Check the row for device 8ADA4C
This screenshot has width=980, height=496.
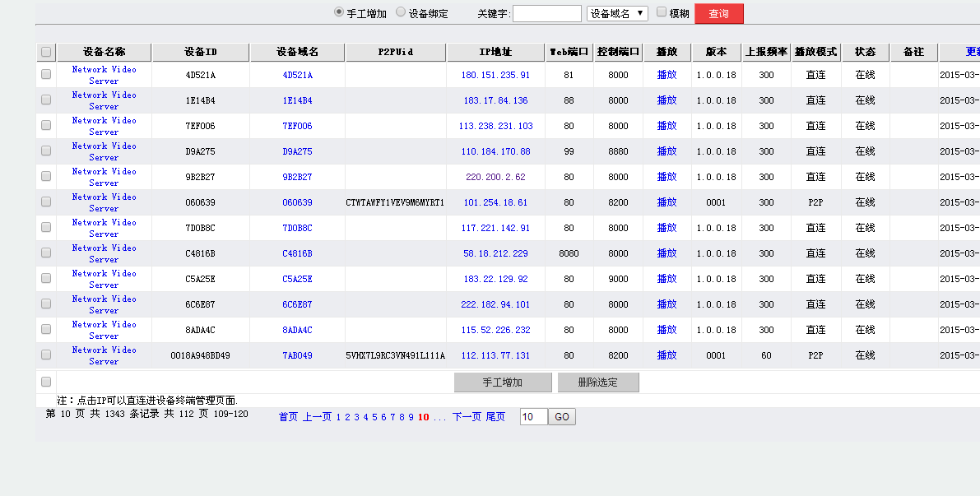pyautogui.click(x=46, y=329)
